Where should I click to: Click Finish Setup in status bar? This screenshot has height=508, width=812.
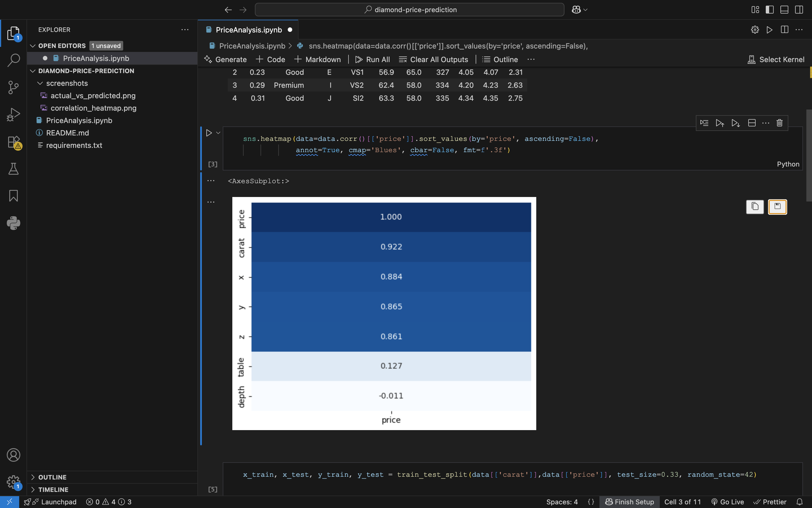point(630,502)
